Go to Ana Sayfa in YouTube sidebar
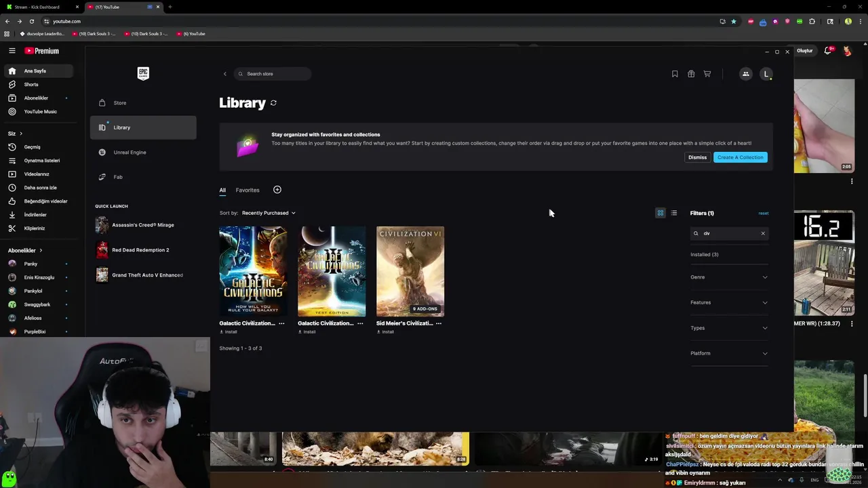The height and width of the screenshot is (488, 868). [x=39, y=71]
